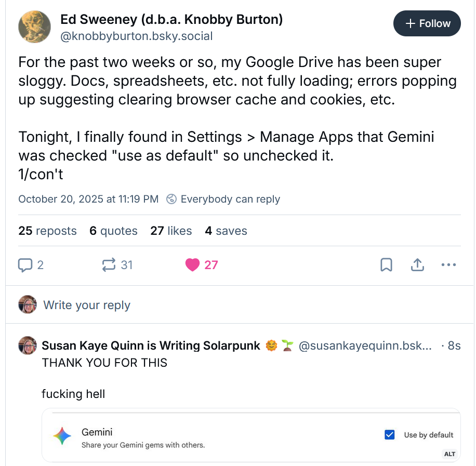The height and width of the screenshot is (466, 476).
Task: Open the 27 likes list
Action: [171, 231]
